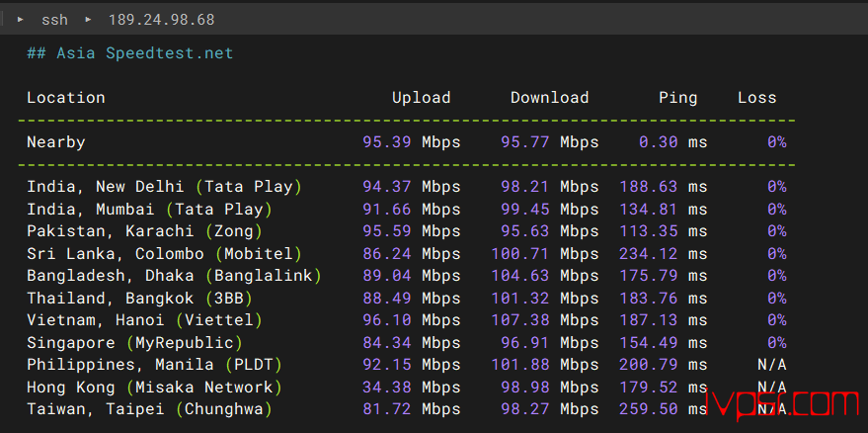
Task: Select Hong Kong upload value 34.38
Action: pos(386,387)
